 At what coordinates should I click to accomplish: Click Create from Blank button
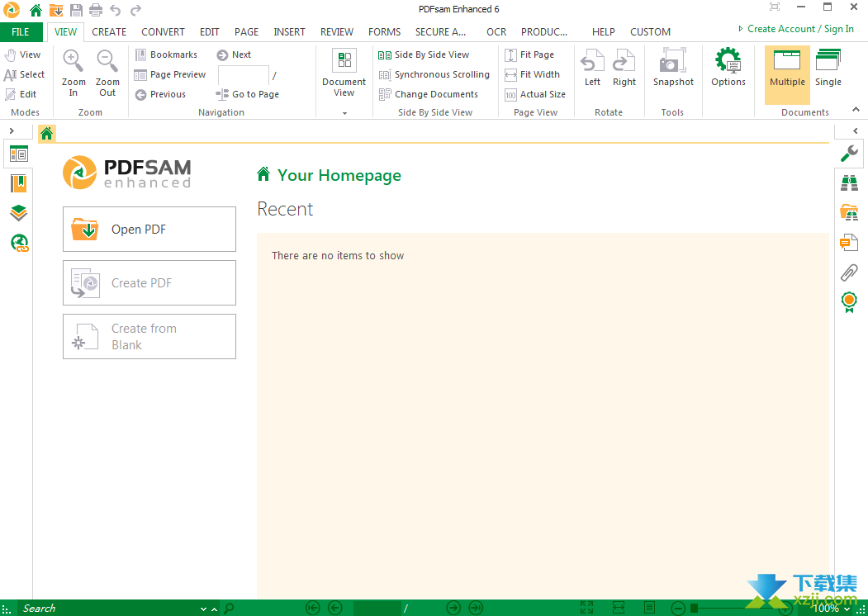pyautogui.click(x=149, y=337)
